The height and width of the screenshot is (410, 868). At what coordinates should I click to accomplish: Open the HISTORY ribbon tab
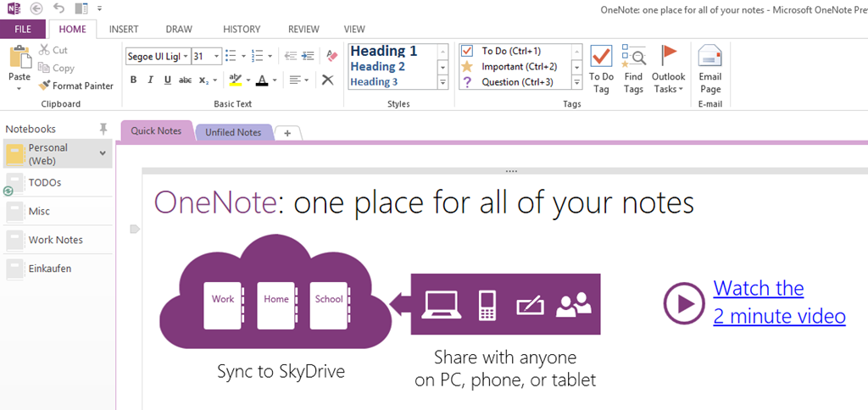[242, 30]
